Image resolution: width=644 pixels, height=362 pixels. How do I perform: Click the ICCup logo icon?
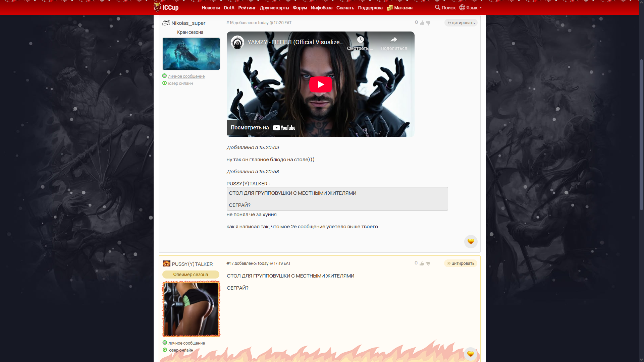coord(157,7)
